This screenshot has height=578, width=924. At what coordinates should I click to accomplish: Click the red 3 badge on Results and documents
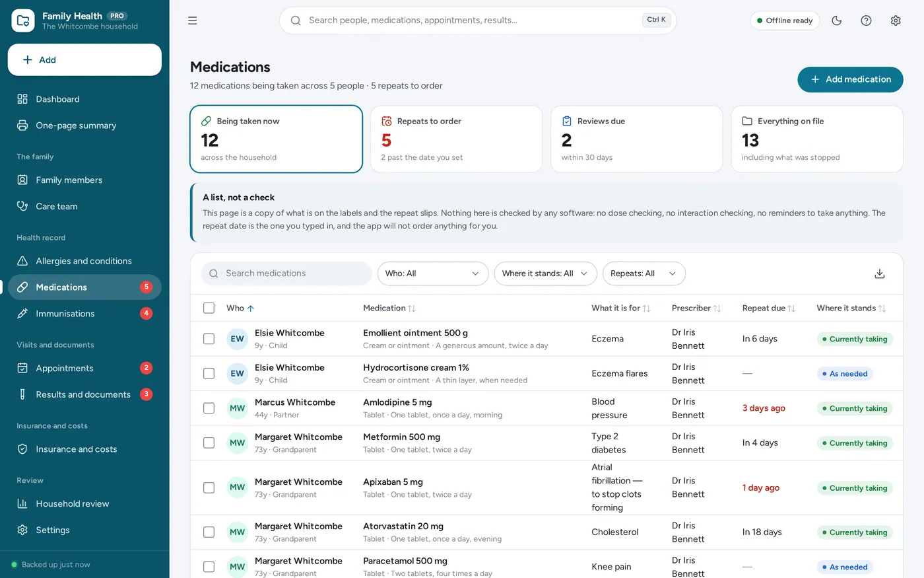[147, 394]
